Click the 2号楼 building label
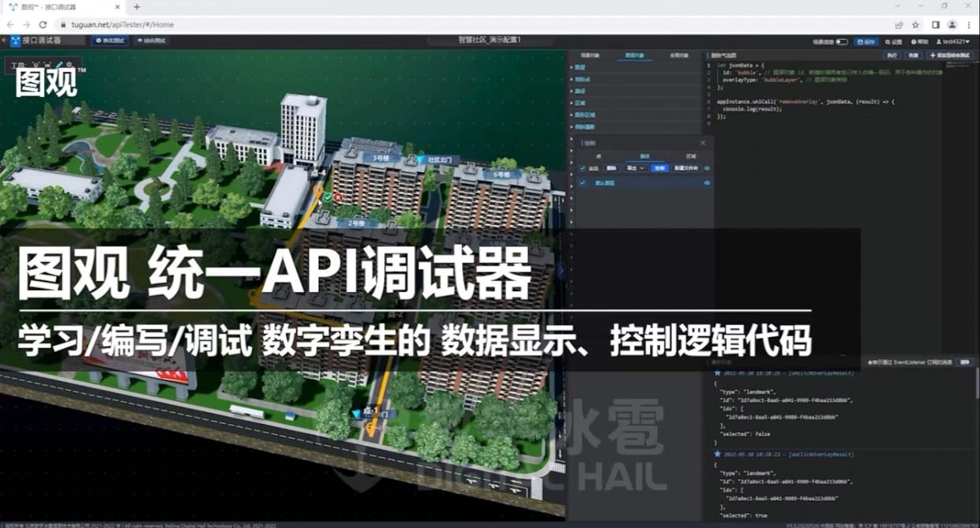Viewport: 980px width, 528px height. [357, 223]
